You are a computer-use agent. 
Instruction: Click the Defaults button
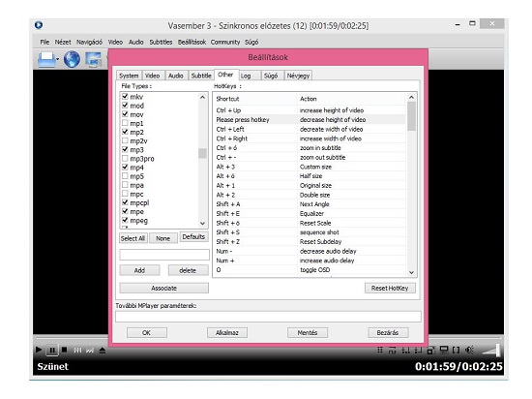(193, 236)
